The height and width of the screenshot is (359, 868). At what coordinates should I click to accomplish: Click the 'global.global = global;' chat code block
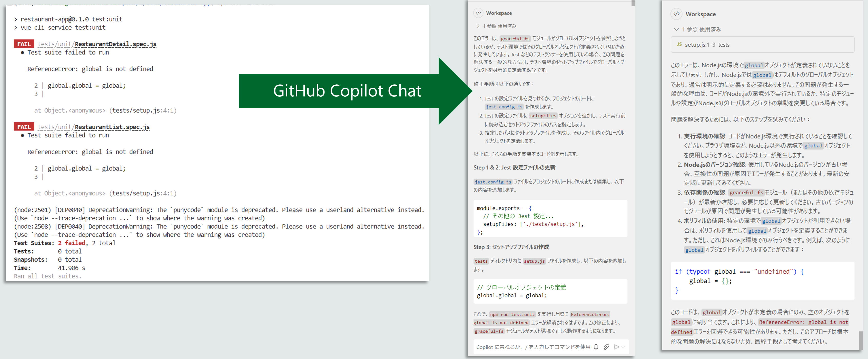pos(550,291)
